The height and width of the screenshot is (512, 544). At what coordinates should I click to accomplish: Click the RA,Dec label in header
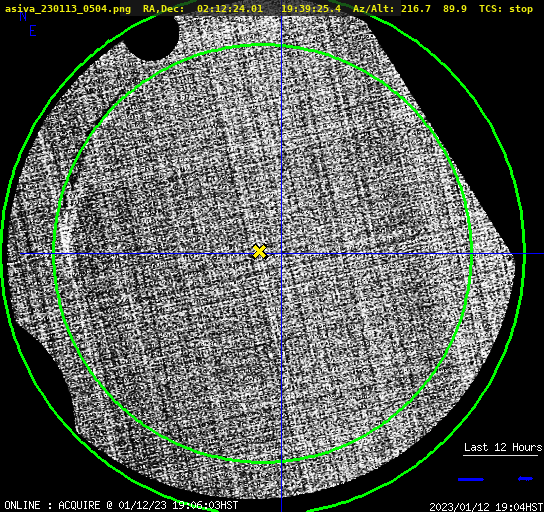coord(164,8)
